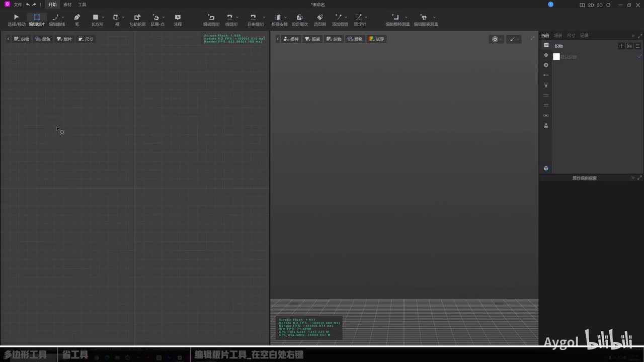Expand the 编辑曲线 tool dropdown arrow
The height and width of the screenshot is (362, 644).
[x=63, y=17]
